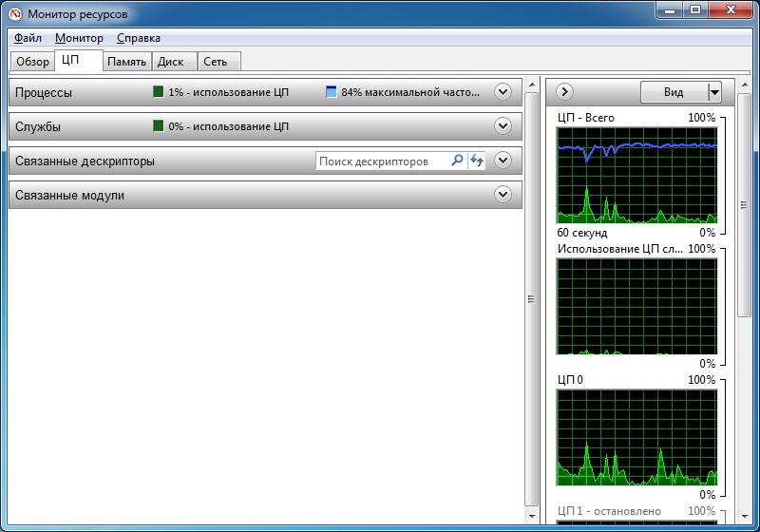Switch to the Обзор tab
760x532 pixels.
coord(32,62)
